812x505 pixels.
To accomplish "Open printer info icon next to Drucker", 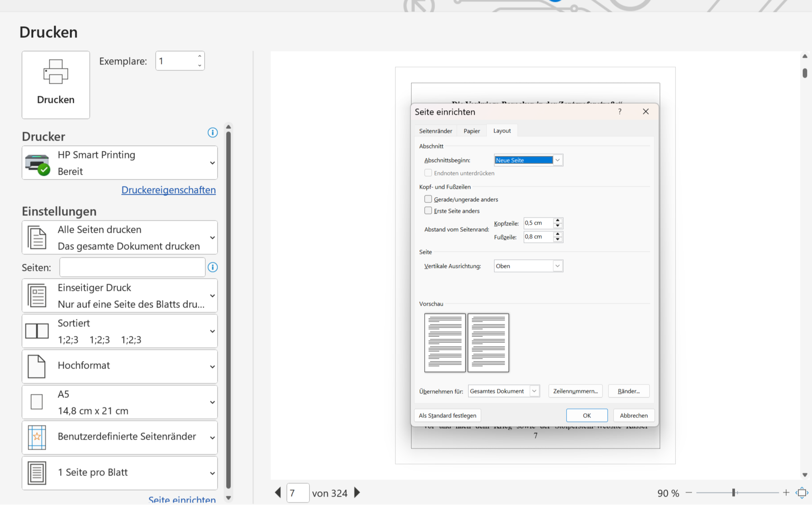I will [x=212, y=133].
